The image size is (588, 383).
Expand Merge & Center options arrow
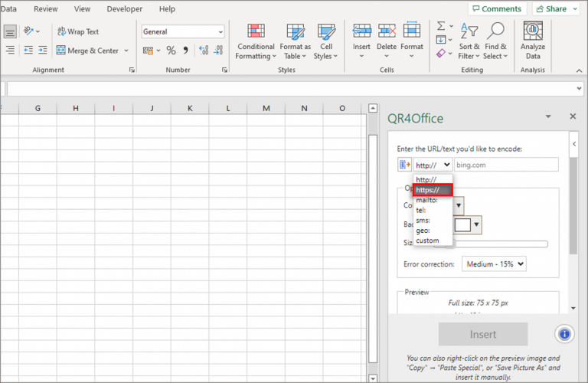pos(126,51)
